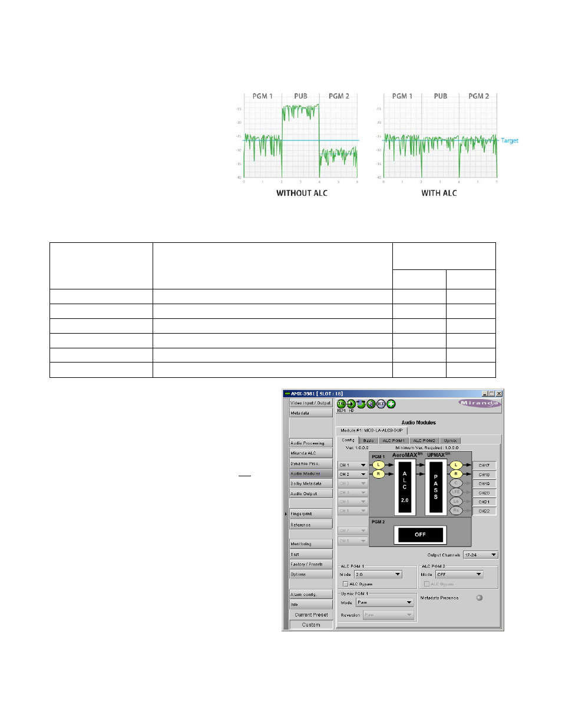
Task: Click the PGM 2 OFF block
Action: click(x=420, y=535)
